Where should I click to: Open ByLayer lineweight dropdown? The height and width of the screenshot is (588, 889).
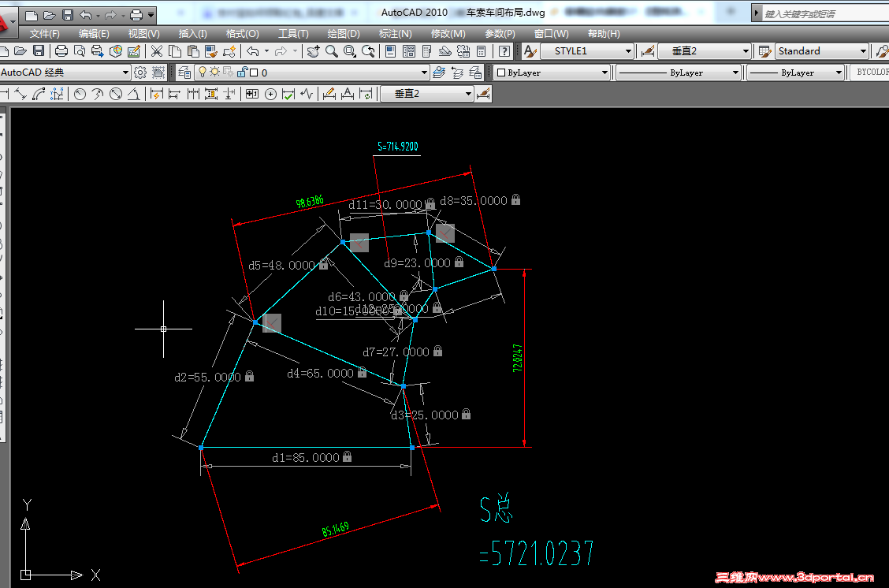click(839, 73)
